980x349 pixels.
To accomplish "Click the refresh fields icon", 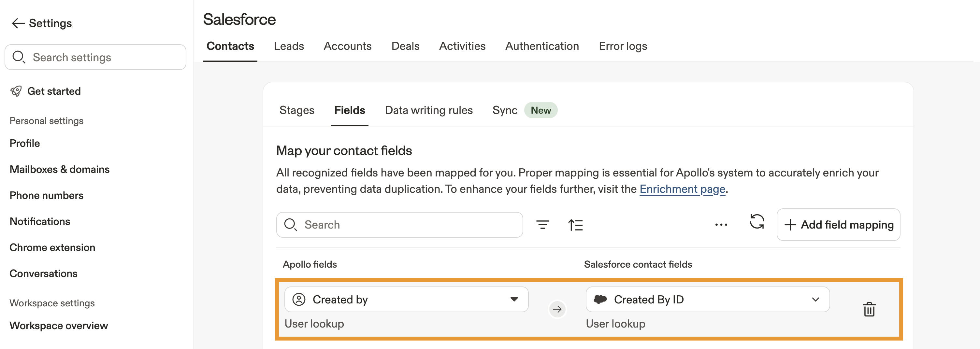I will coord(757,222).
